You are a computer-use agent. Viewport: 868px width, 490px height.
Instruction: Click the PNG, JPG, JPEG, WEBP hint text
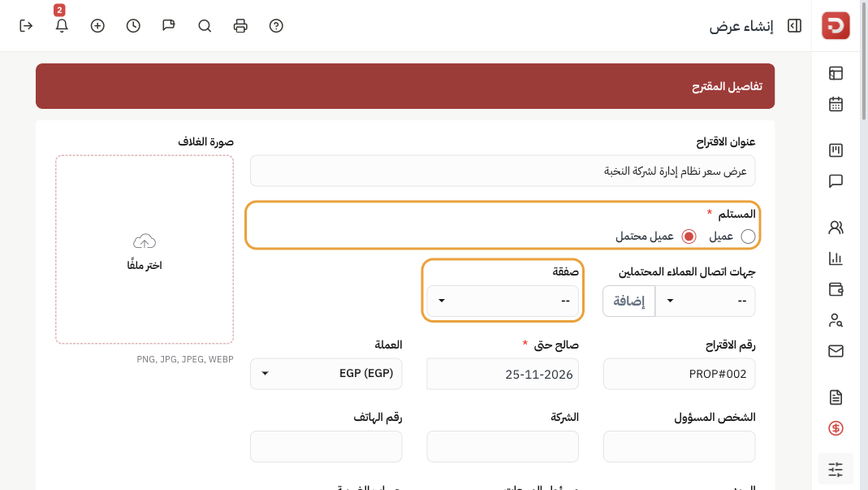[x=185, y=359]
